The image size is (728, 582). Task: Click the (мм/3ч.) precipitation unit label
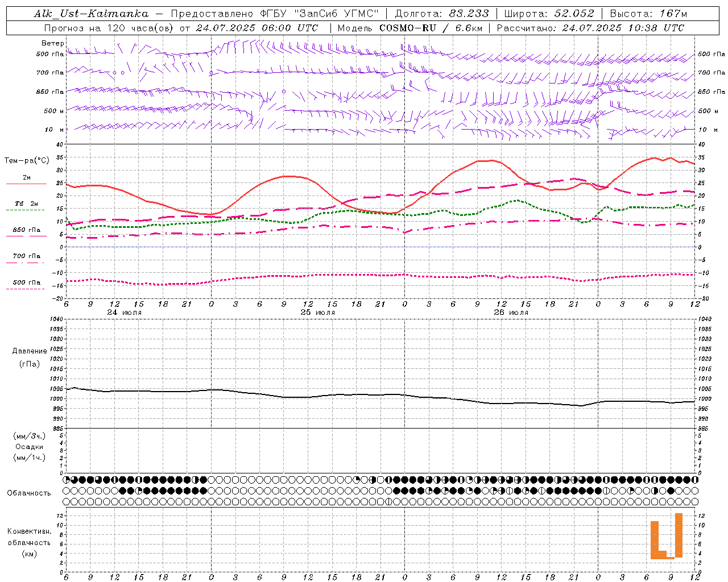30,436
